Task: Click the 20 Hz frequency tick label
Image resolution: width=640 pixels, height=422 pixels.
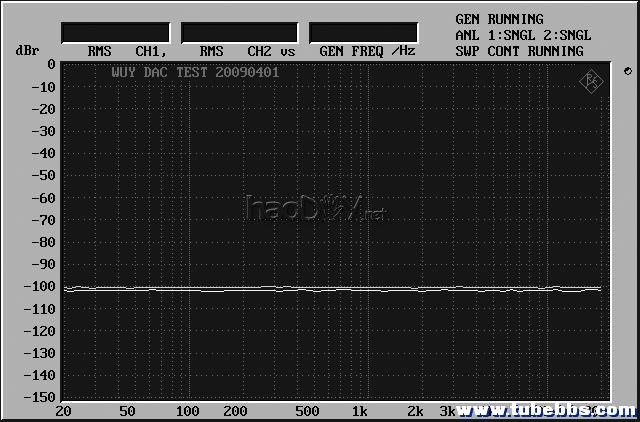Action: pyautogui.click(x=64, y=411)
